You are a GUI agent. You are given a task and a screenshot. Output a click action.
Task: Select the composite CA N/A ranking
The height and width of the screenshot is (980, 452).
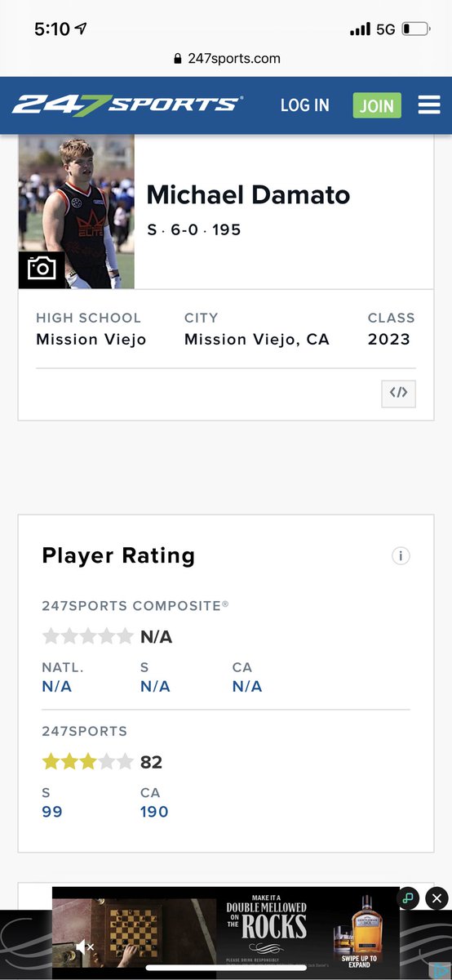[x=247, y=687]
